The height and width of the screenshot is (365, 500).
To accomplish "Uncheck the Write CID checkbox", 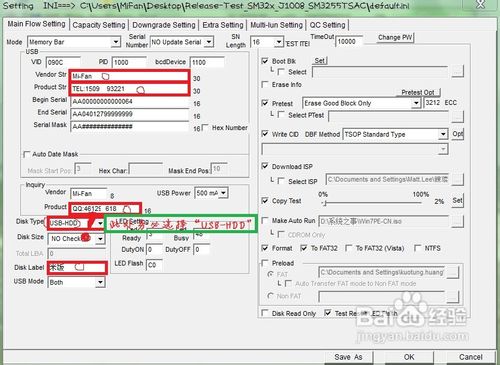I will 265,134.
